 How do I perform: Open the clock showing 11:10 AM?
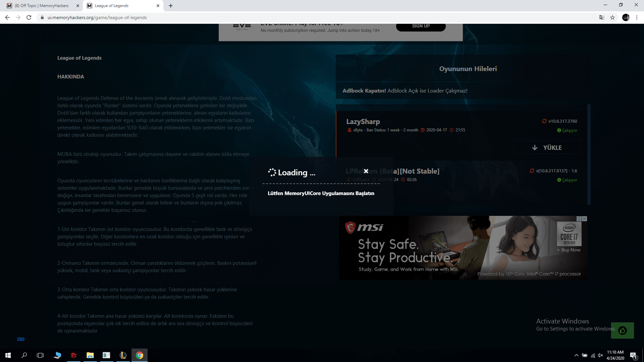[x=615, y=355]
